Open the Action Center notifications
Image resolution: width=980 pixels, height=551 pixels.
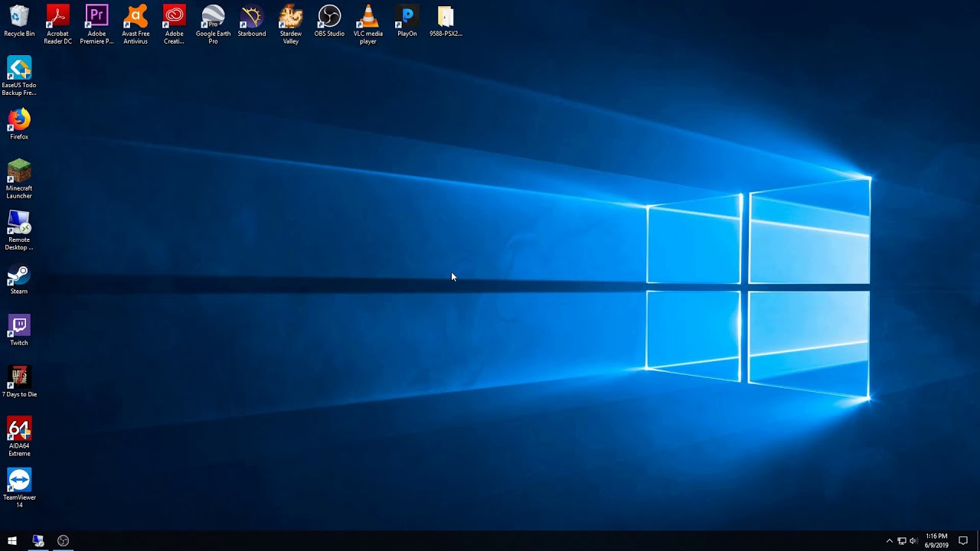coord(963,541)
